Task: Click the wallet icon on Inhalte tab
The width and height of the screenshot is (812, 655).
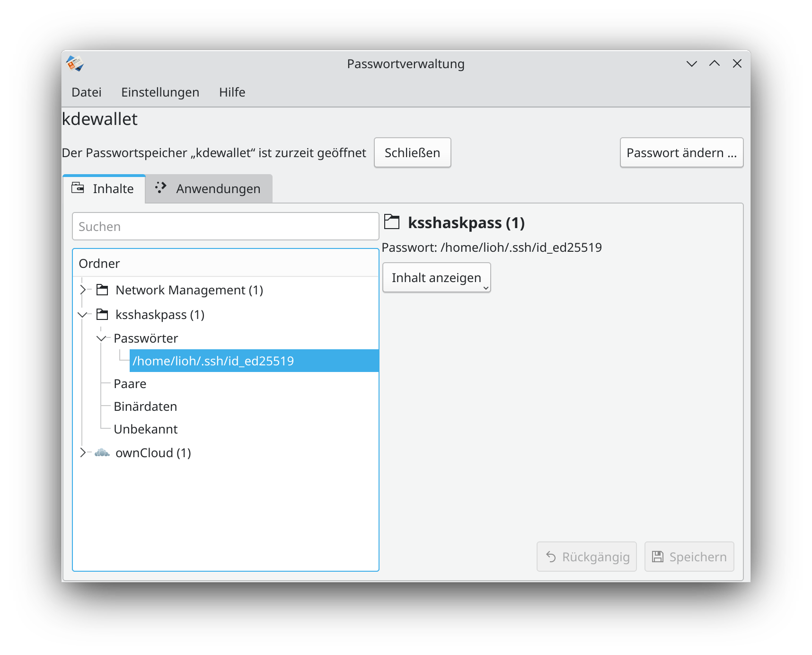Action: click(x=78, y=188)
